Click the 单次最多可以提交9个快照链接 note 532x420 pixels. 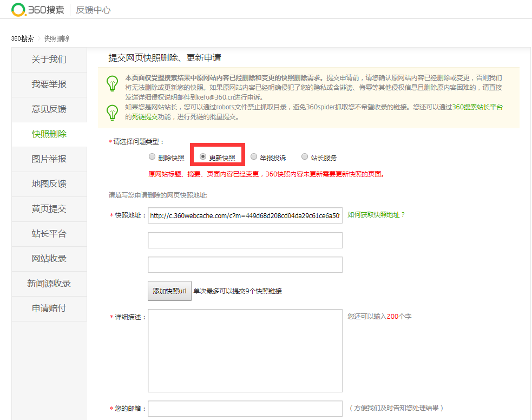point(238,291)
